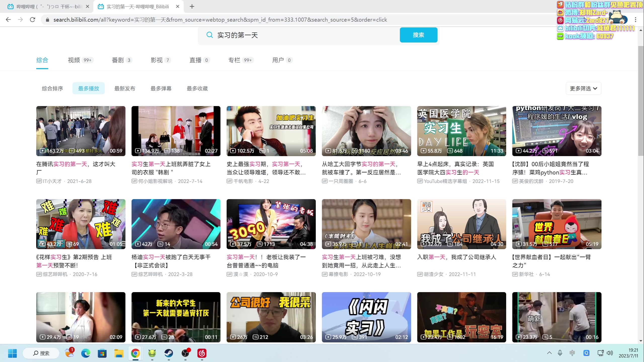Select the 最多弹幕 sort option
This screenshot has width=644, height=362.
(161, 88)
